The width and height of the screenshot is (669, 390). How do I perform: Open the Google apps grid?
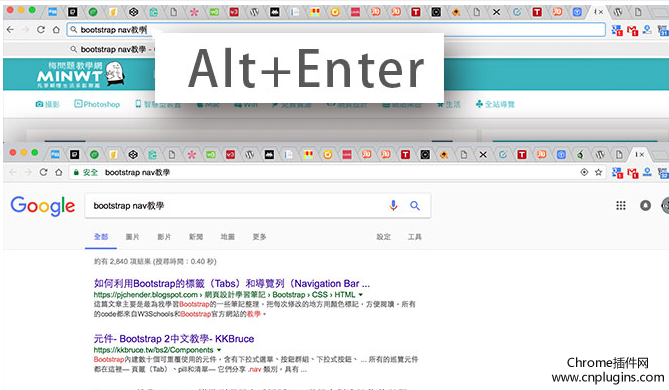point(621,206)
